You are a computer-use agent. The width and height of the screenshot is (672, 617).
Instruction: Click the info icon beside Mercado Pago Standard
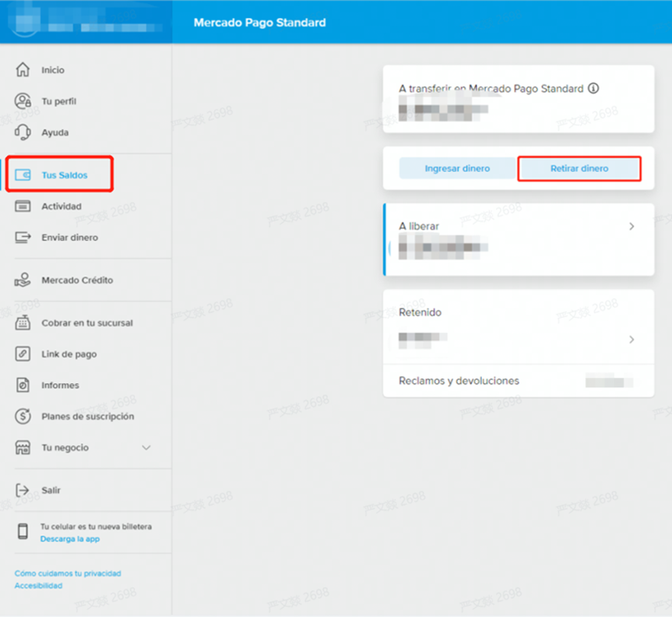(593, 89)
